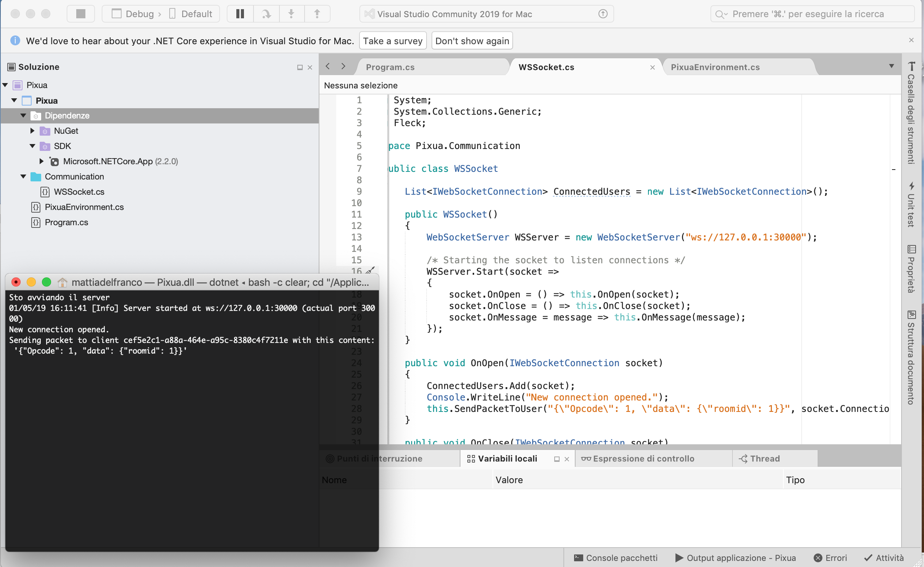The width and height of the screenshot is (924, 567).
Task: Select Program.cs in the solution tree
Action: pos(66,222)
